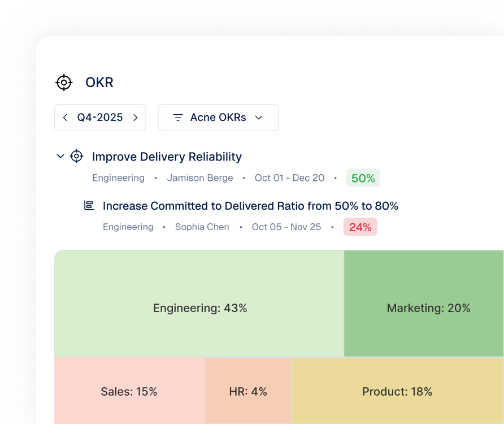Click owner name Jamison Berge
Image resolution: width=504 pixels, height=424 pixels.
(x=200, y=178)
